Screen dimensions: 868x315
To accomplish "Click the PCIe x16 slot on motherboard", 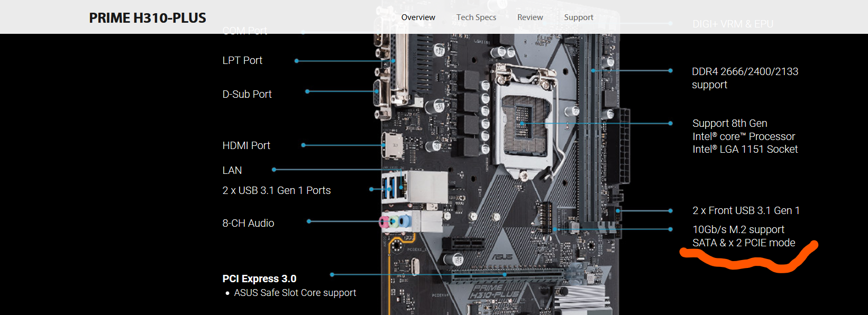I will [x=507, y=275].
